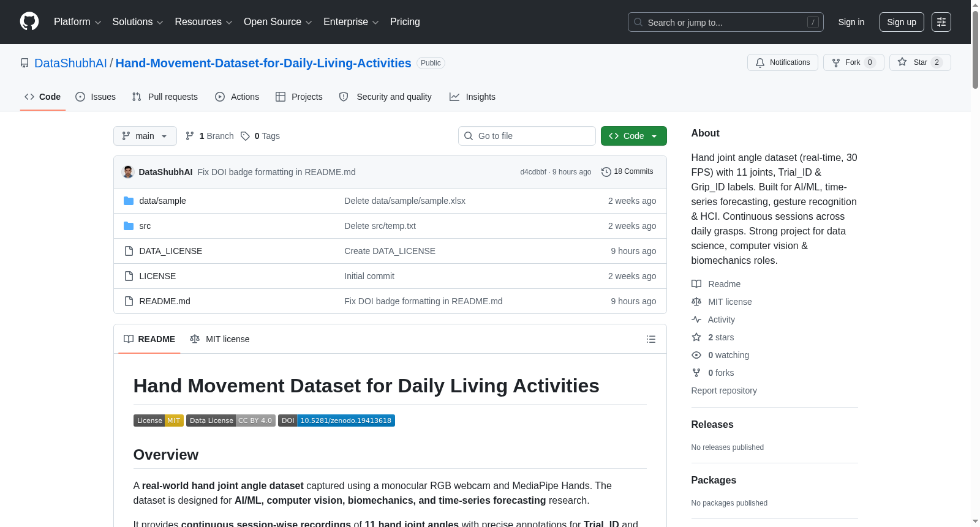This screenshot has width=980, height=527.
Task: Open the README.md file name
Action: coord(165,301)
